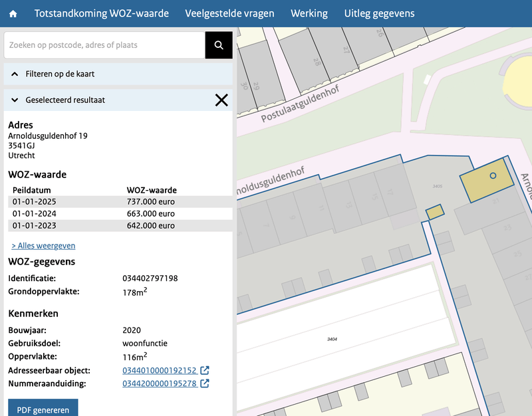
Task: Collapse the Filteren op de kaart chevron
Action: coord(15,74)
